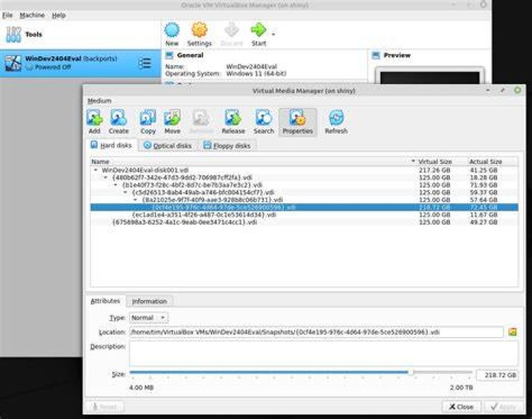The width and height of the screenshot is (532, 419).
Task: Click the Size slider handle
Action: (x=410, y=372)
